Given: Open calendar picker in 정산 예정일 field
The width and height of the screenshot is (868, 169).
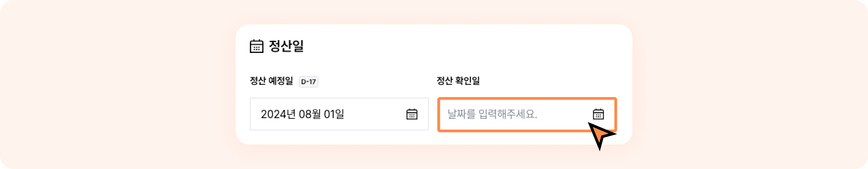Looking at the screenshot, I should 412,114.
